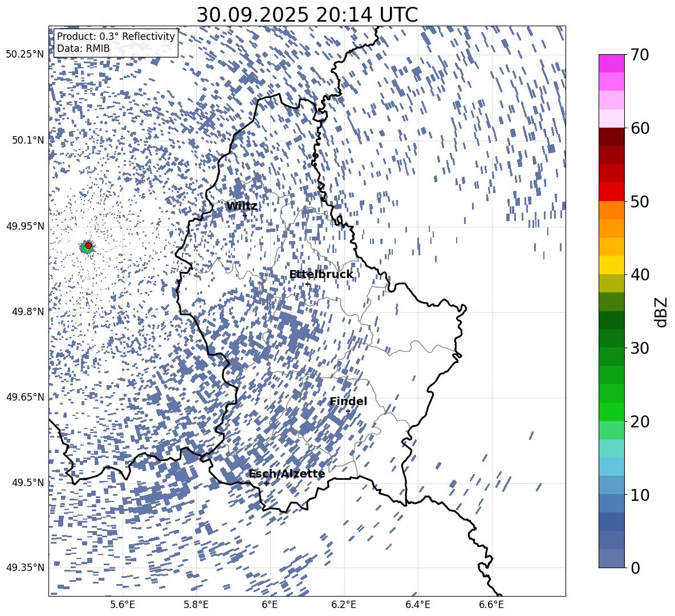This screenshot has height=616, width=675.
Task: Click the Wiltz location cross marker
Action: pos(245,215)
